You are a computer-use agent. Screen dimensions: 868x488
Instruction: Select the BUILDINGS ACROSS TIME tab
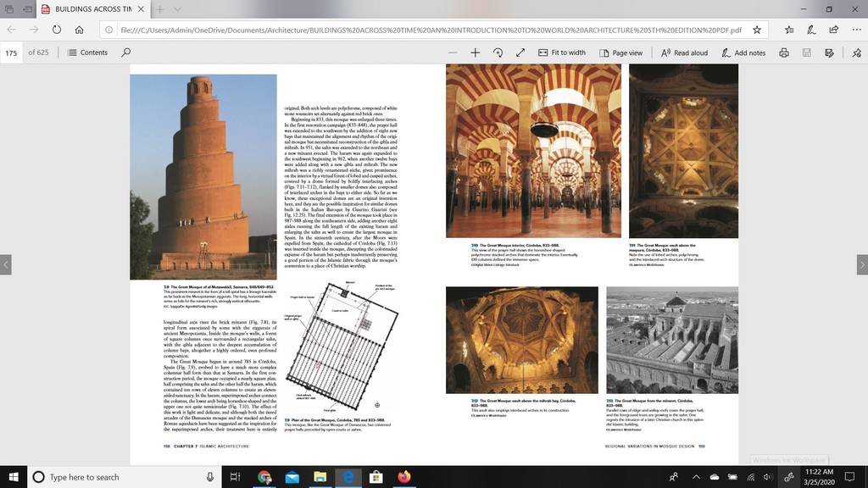coord(92,8)
